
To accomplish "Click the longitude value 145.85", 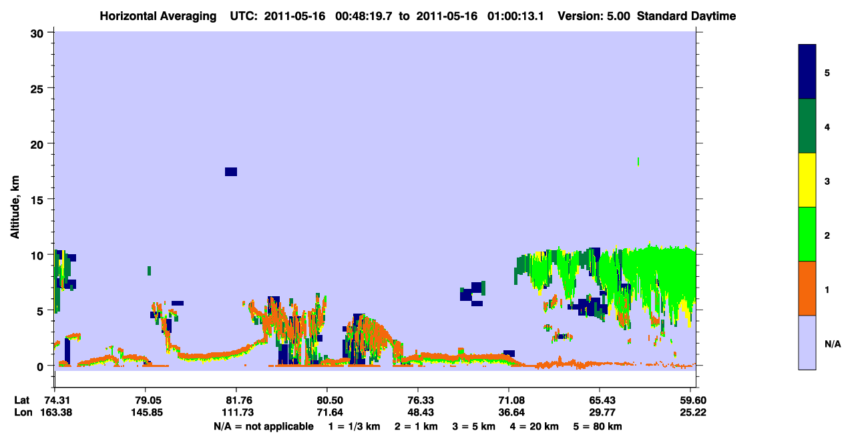I will click(x=146, y=412).
